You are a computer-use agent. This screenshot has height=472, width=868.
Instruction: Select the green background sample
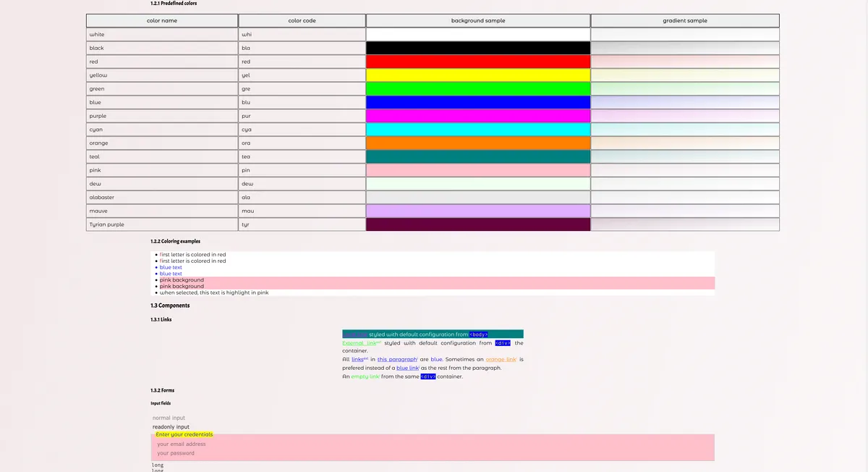[477, 88]
